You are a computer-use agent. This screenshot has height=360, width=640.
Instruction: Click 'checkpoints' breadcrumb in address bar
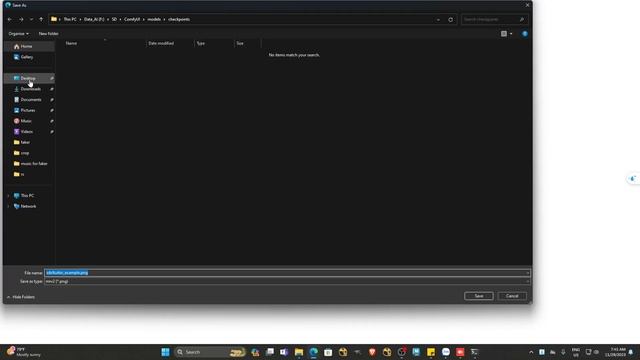pos(179,19)
